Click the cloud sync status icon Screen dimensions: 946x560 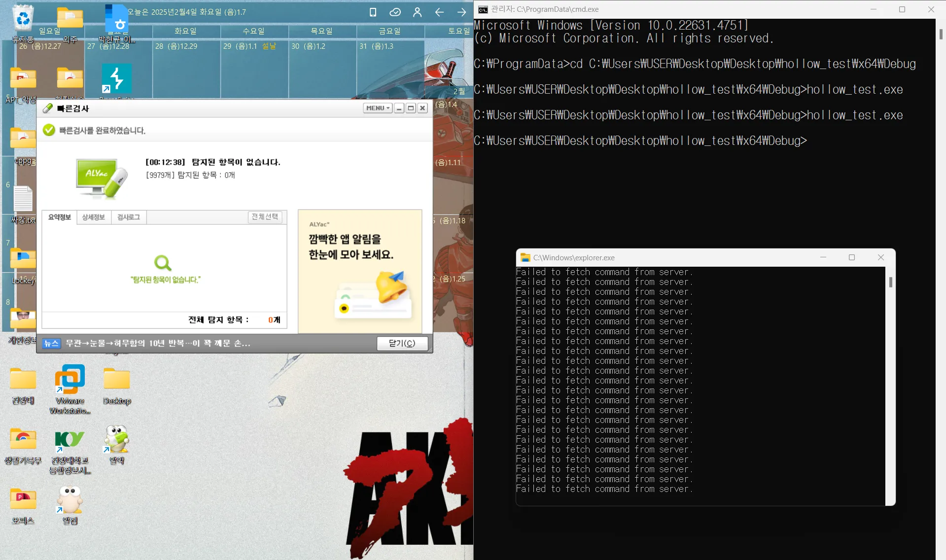pos(395,12)
